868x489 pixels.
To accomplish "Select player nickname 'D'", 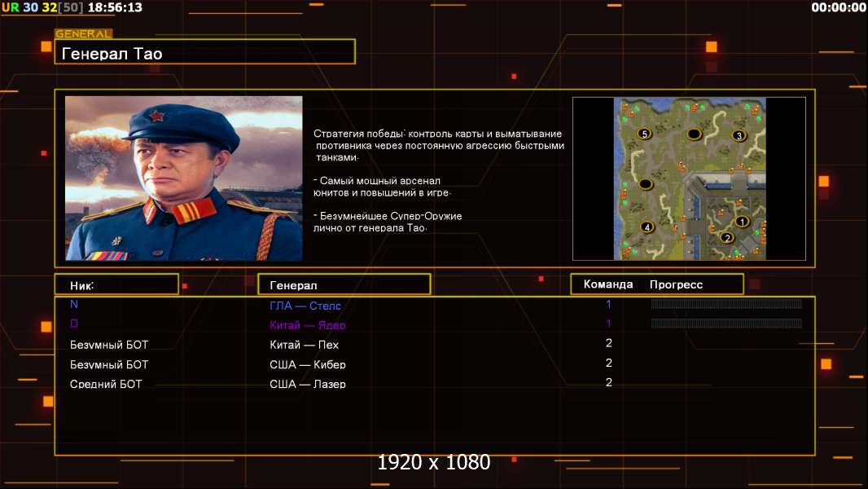I will click(74, 324).
